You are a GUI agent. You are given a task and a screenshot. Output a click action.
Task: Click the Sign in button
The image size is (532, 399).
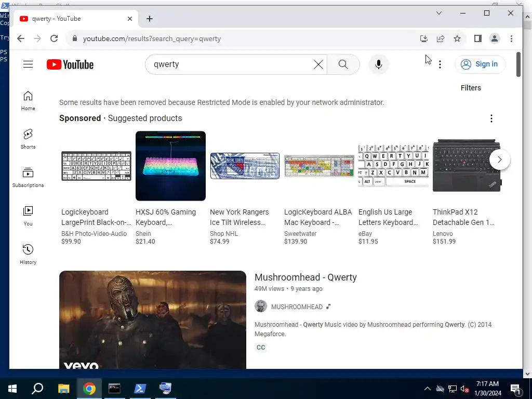coord(480,64)
